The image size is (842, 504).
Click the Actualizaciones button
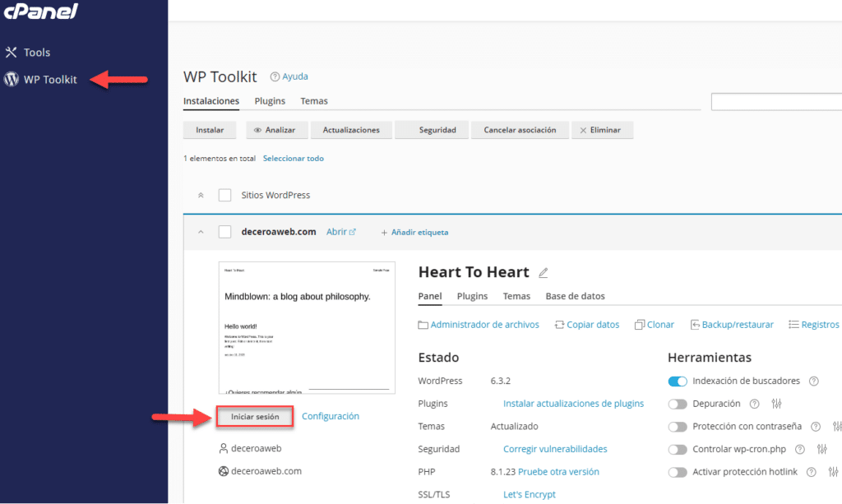[351, 130]
